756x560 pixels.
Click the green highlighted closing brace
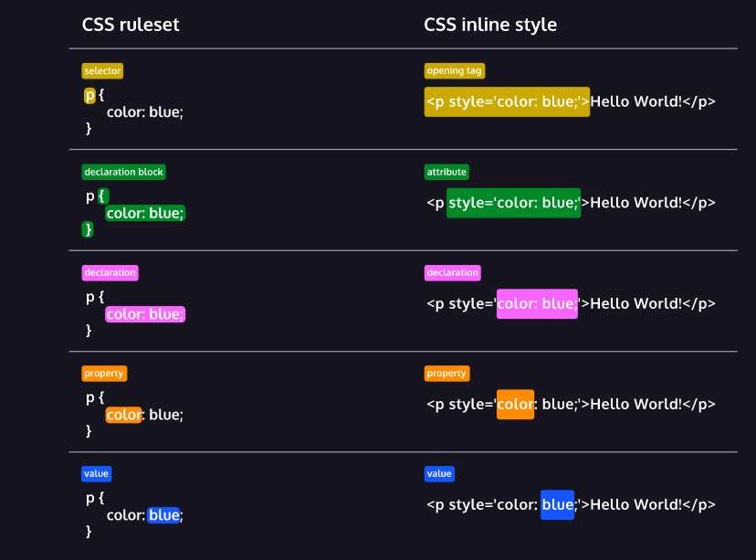coord(89,229)
